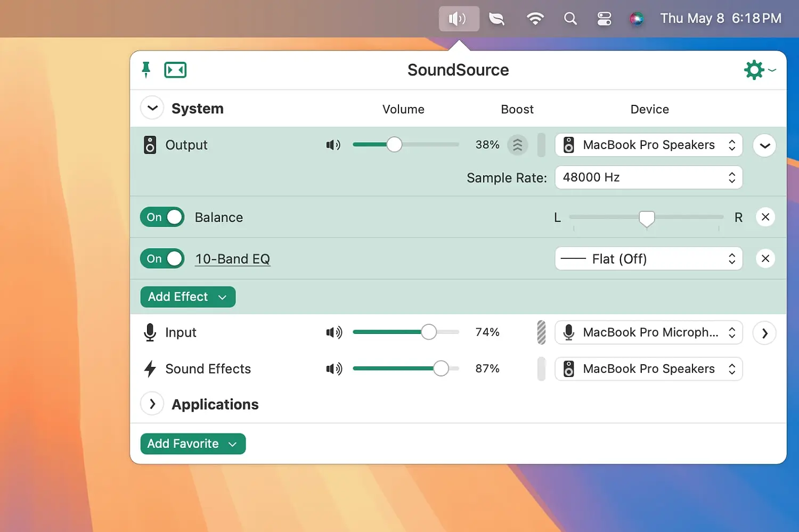This screenshot has height=532, width=799.
Task: Click the output volume slider handle
Action: (x=394, y=144)
